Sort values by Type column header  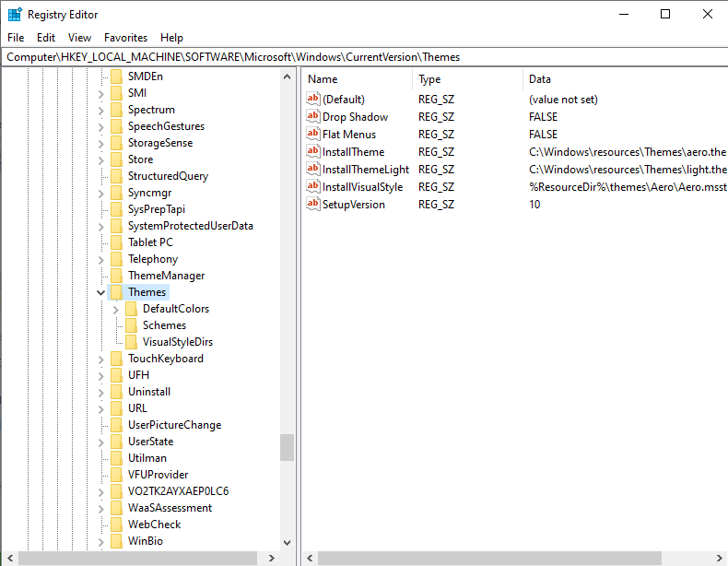(467, 79)
